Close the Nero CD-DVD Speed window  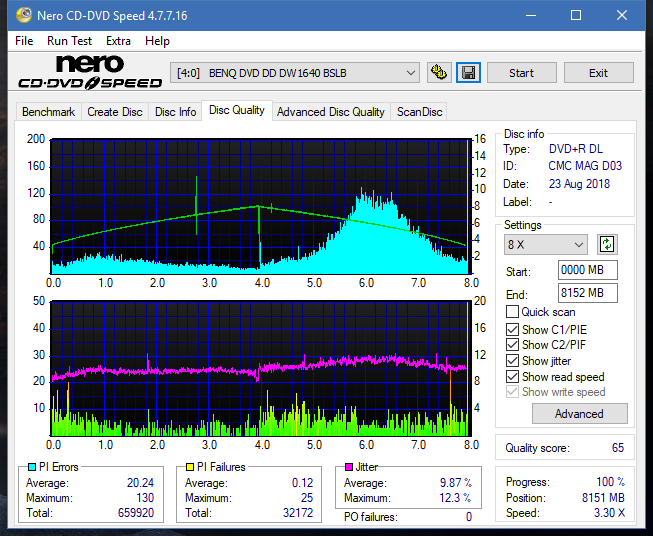pyautogui.click(x=622, y=15)
